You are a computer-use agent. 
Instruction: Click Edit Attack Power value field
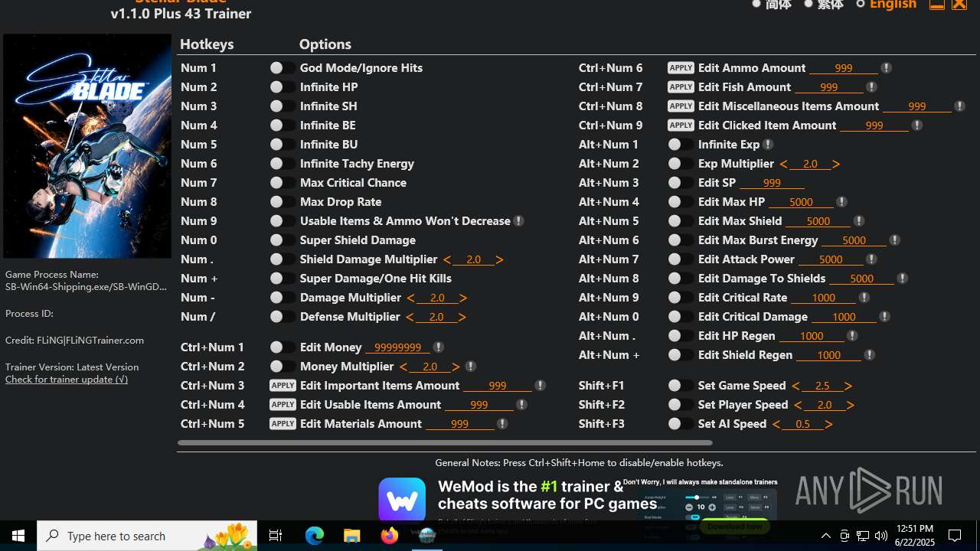pyautogui.click(x=831, y=259)
